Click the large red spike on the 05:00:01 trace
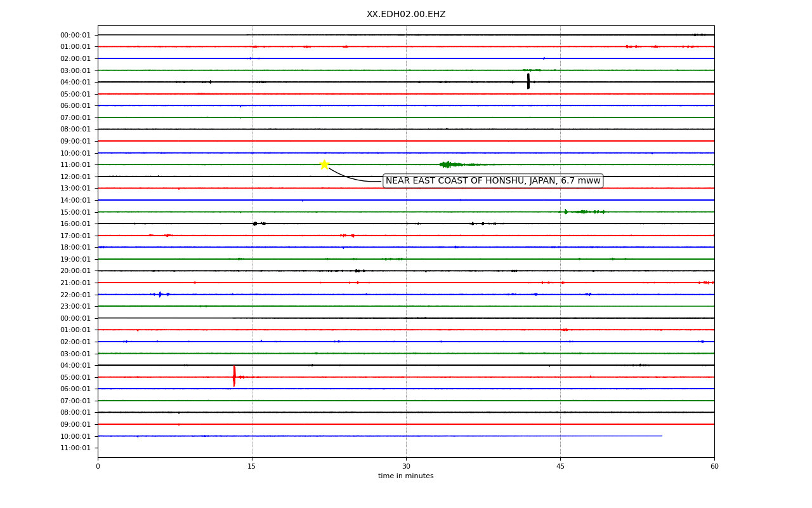Screen dimensions: 812x508 tap(234, 376)
